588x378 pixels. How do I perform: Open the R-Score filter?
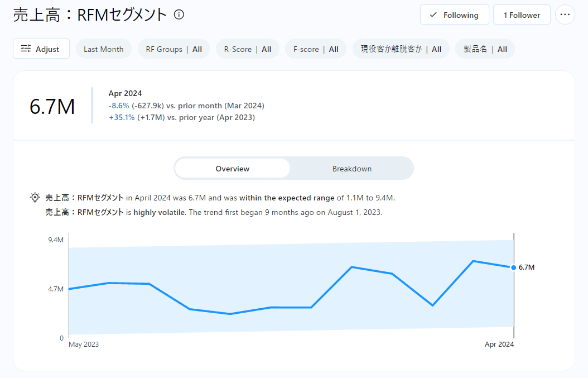247,49
